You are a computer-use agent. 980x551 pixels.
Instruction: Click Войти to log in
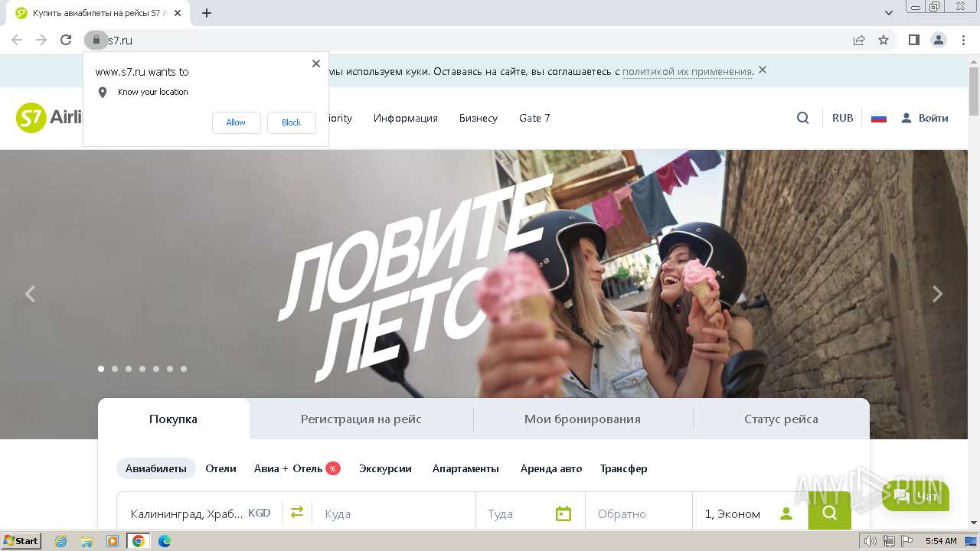click(925, 118)
